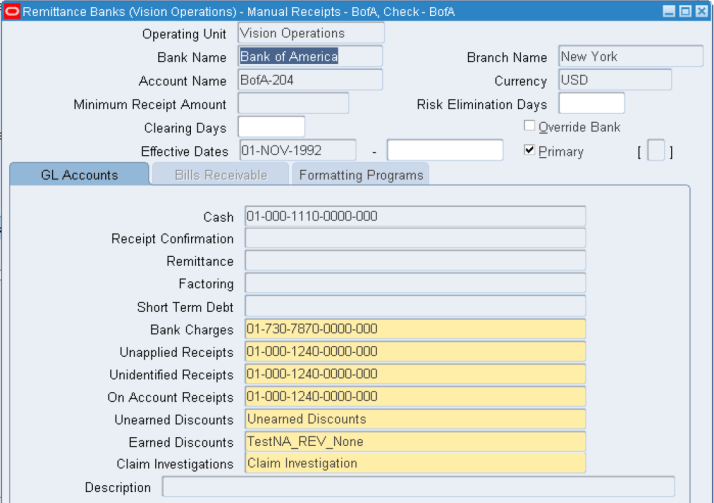Minimize the Remittance Banks window

[x=669, y=10]
